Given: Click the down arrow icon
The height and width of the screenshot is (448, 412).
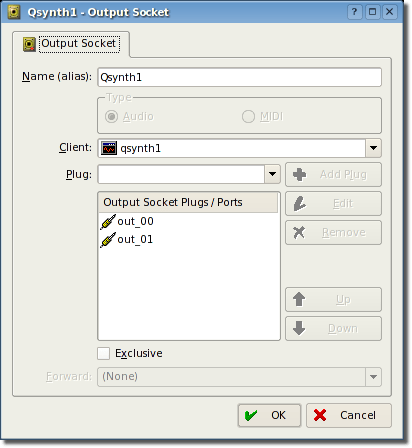Looking at the screenshot, I should tap(299, 328).
